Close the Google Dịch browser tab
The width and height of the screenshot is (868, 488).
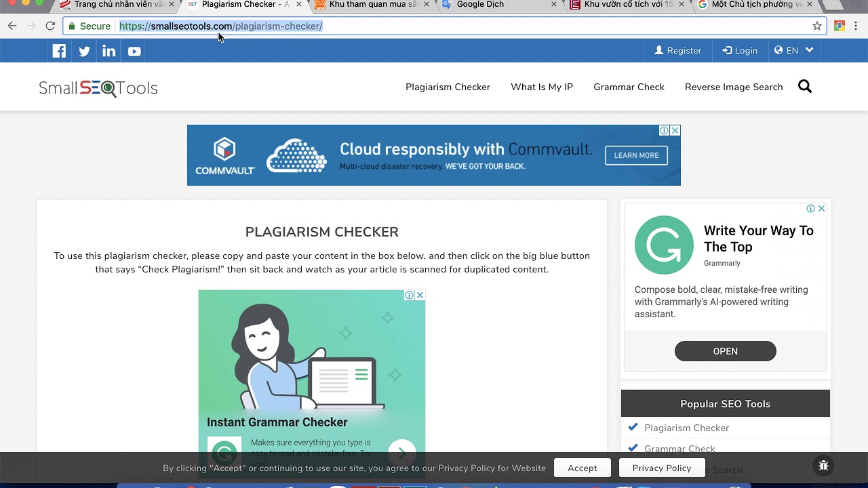(x=554, y=5)
